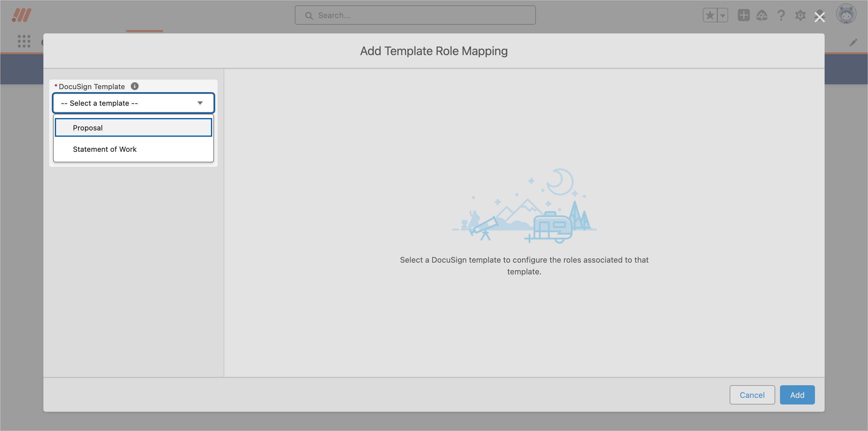This screenshot has width=868, height=431.
Task: Expand the favorites list dropdown arrow
Action: pyautogui.click(x=722, y=15)
